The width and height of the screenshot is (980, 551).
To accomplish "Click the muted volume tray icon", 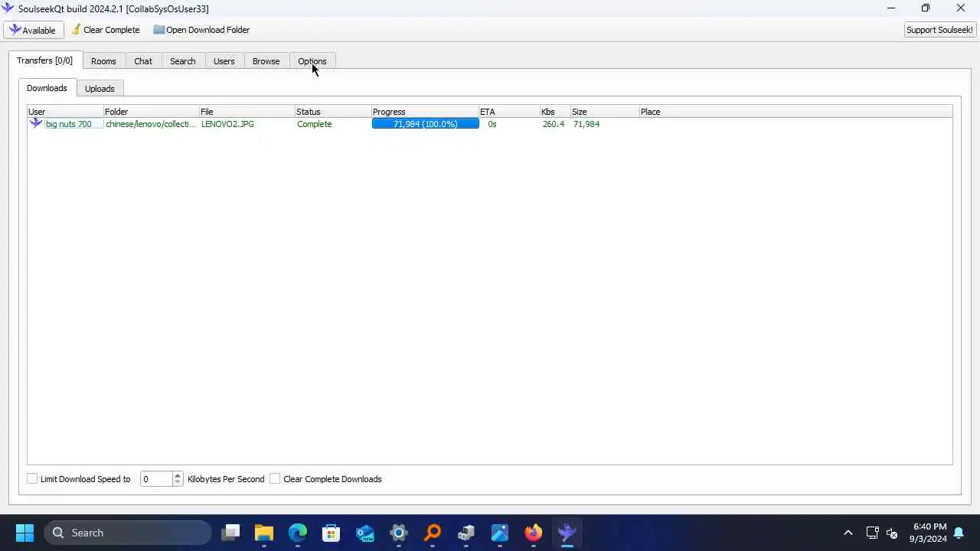I will tap(892, 533).
